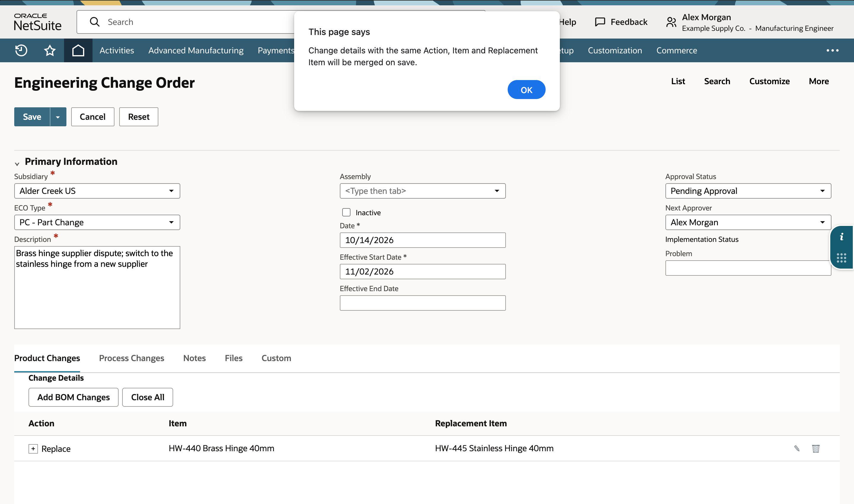This screenshot has height=504, width=854.
Task: Open the recent records history icon
Action: click(21, 50)
